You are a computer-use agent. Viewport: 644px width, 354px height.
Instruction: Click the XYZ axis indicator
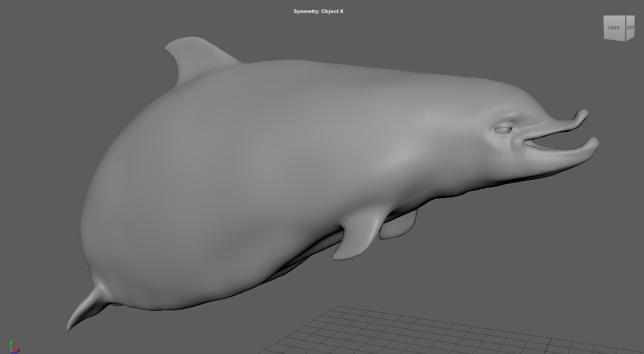pyautogui.click(x=14, y=347)
